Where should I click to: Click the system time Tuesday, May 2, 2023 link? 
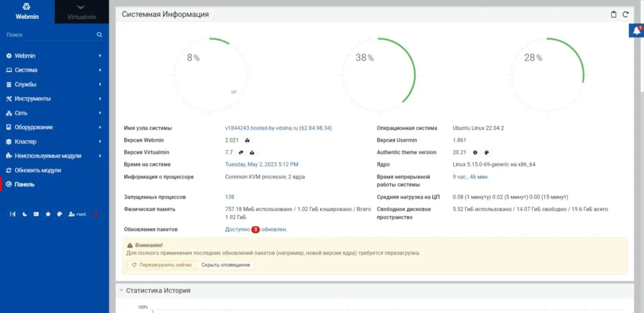click(x=262, y=164)
